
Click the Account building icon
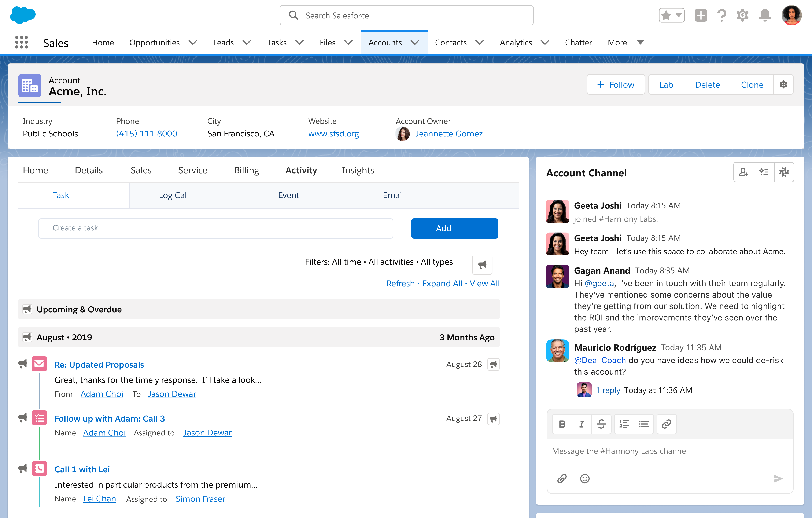[30, 86]
